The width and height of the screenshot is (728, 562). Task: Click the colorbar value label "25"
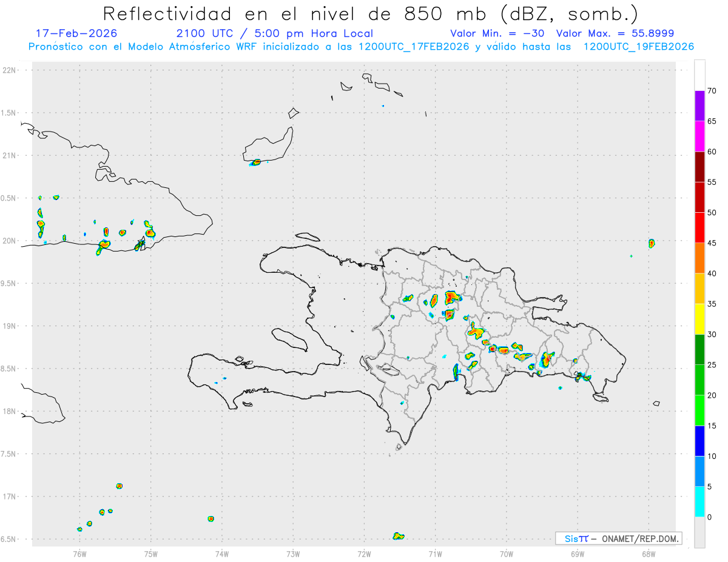point(712,365)
